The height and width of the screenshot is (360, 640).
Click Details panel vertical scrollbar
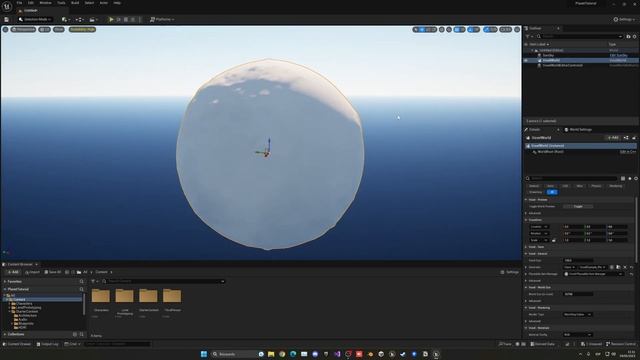[636, 229]
